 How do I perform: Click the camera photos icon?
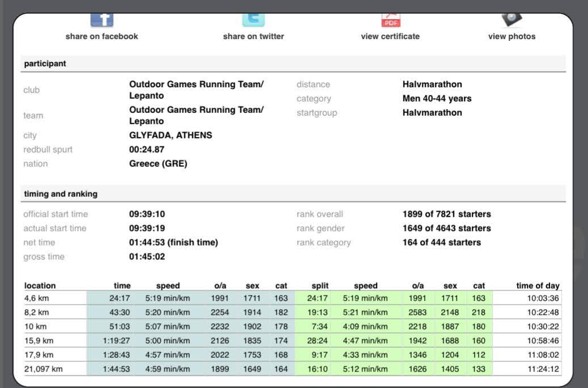point(511,20)
